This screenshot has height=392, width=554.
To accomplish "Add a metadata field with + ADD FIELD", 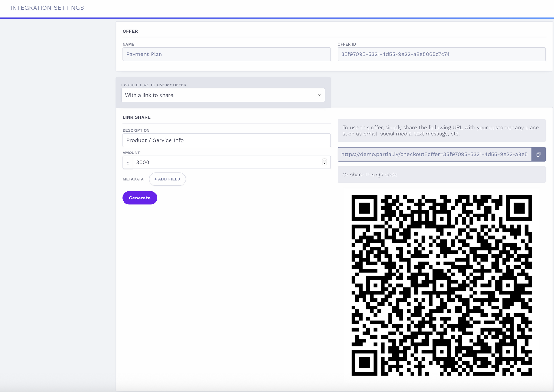I will 167,179.
